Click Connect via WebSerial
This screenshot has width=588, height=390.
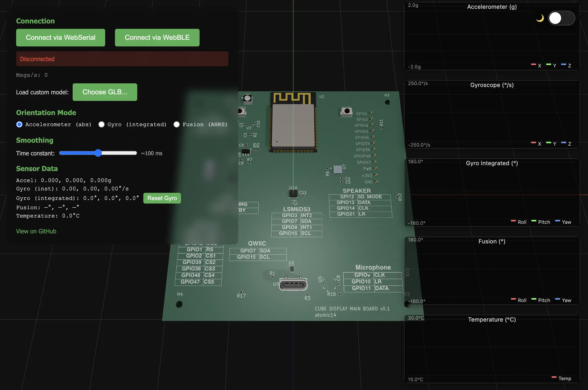pyautogui.click(x=60, y=38)
